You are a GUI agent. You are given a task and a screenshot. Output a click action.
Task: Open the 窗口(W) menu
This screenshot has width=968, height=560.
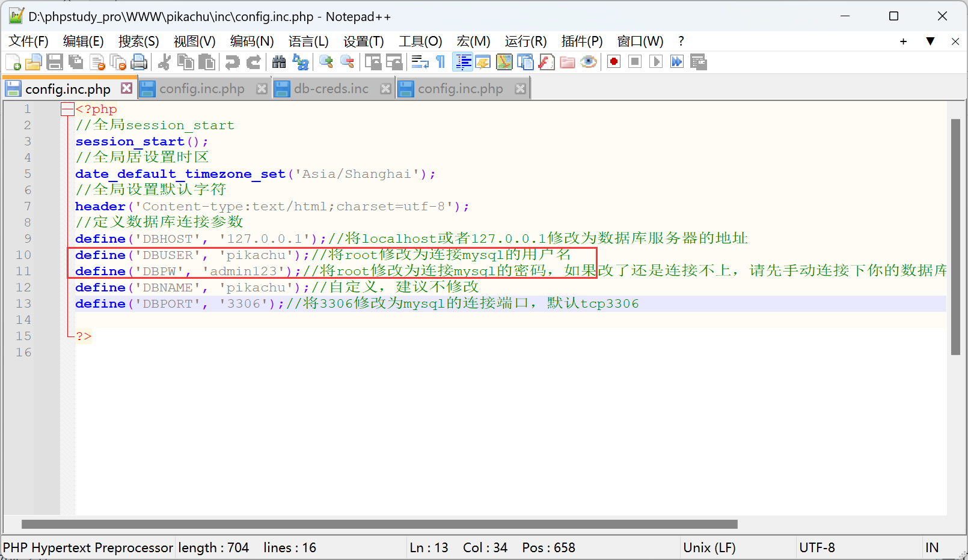pyautogui.click(x=640, y=41)
